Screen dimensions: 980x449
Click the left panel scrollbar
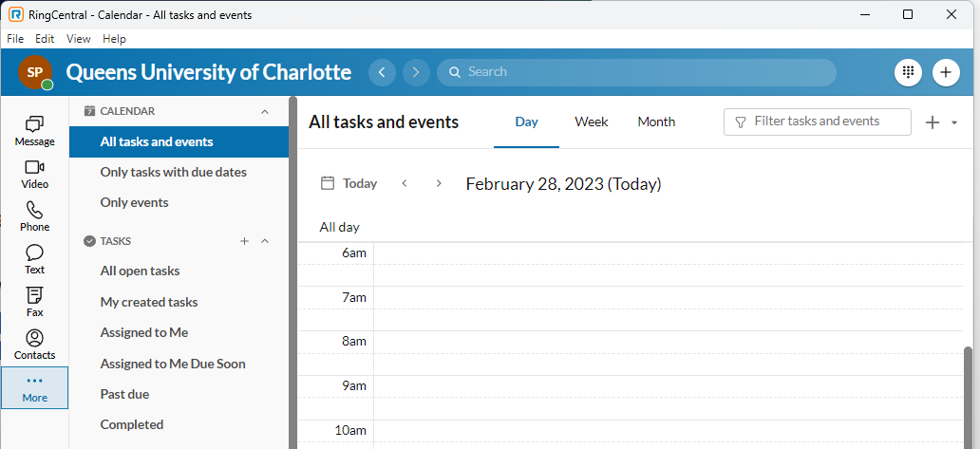[x=292, y=272]
